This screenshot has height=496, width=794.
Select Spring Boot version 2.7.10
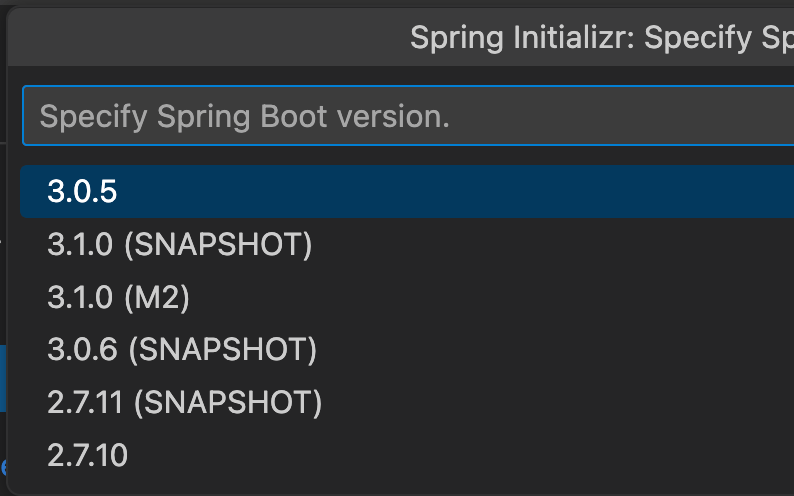point(407,454)
